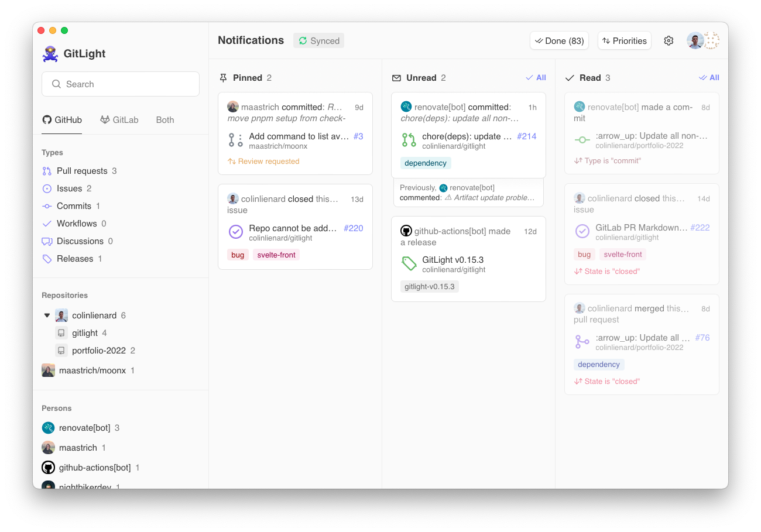Filter by Issues type
Image resolution: width=761 pixels, height=532 pixels.
click(x=67, y=188)
